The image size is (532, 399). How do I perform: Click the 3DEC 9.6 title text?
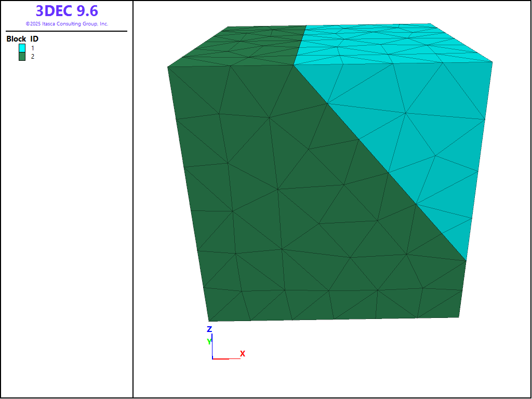tap(66, 11)
